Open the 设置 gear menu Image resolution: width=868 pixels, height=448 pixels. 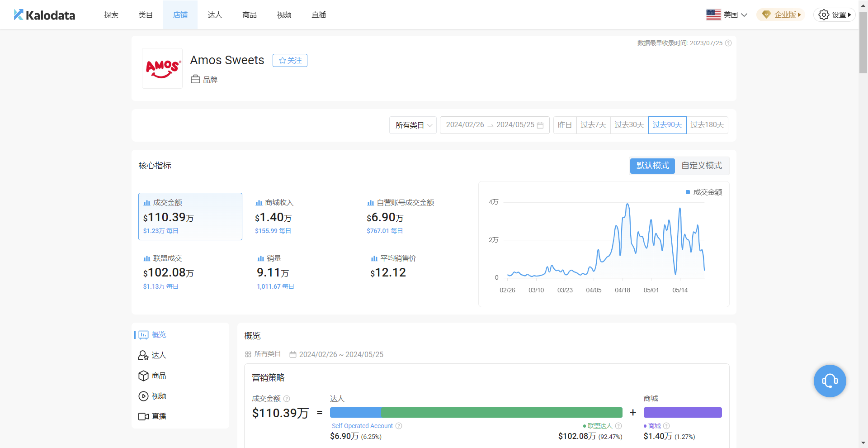834,15
